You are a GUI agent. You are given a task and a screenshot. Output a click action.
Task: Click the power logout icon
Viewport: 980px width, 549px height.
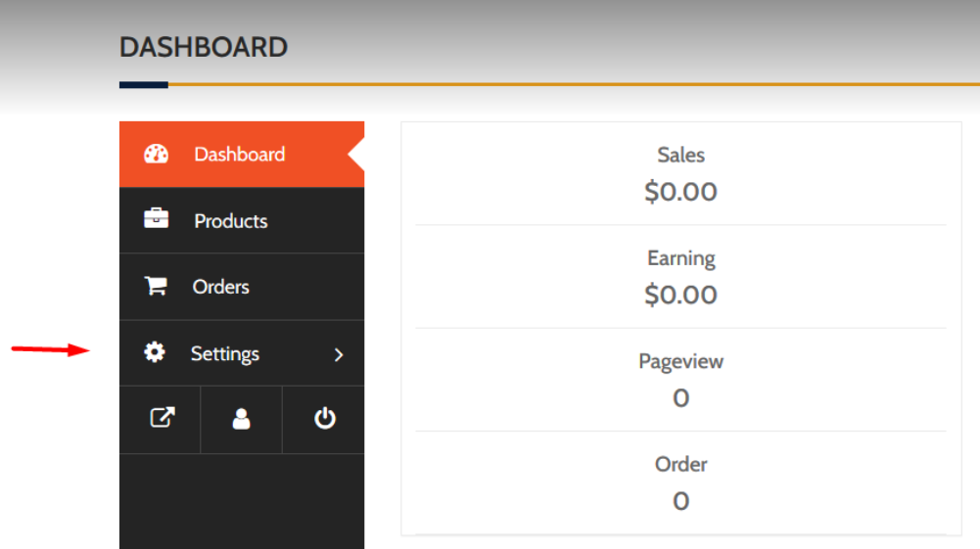click(x=325, y=418)
